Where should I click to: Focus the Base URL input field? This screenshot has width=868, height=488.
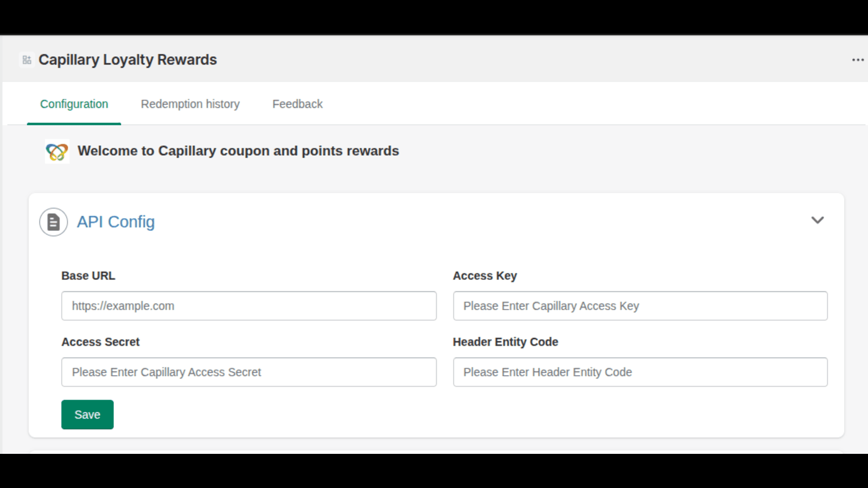(x=249, y=306)
